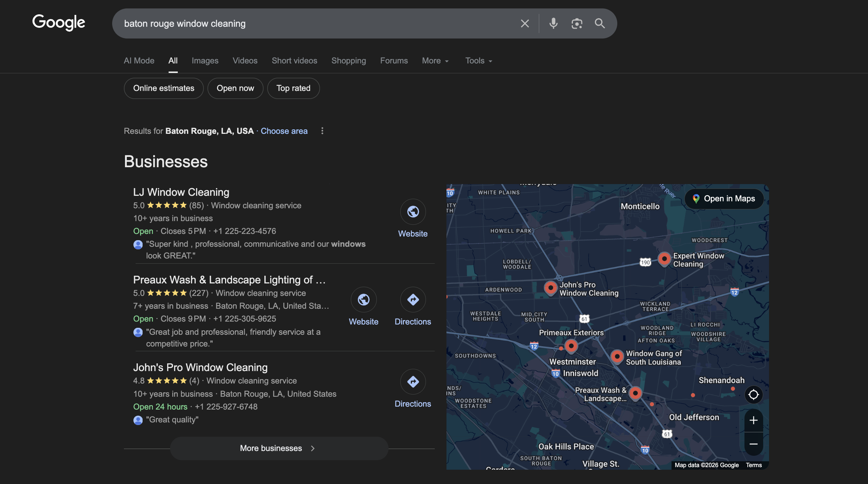Screen dimensions: 868x484
Task: Click the Expert Window Cleaning map pin
Action: pos(664,258)
